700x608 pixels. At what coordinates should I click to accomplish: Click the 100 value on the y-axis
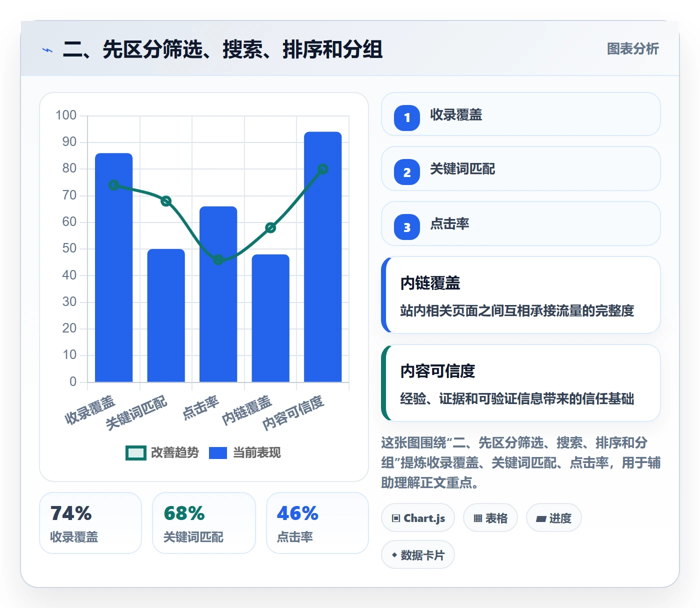point(66,115)
